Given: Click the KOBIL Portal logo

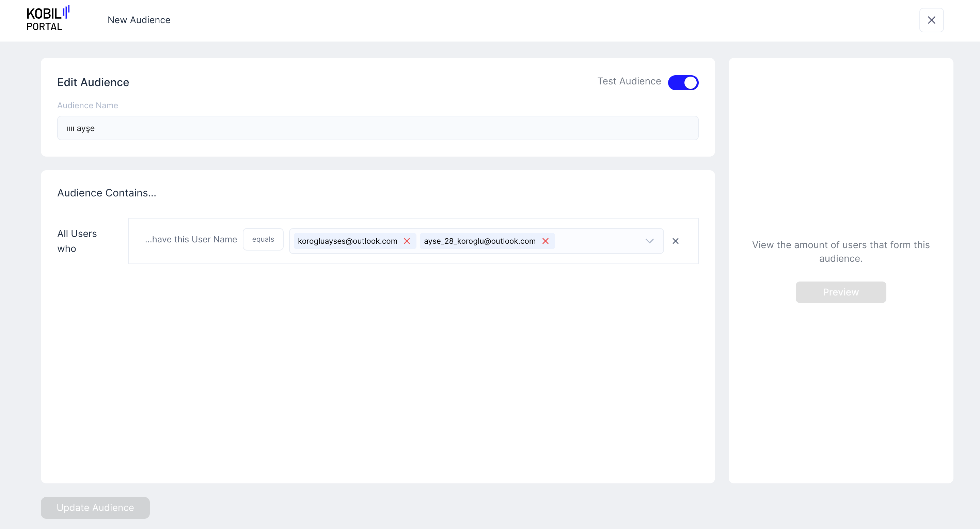Looking at the screenshot, I should 48,19.
